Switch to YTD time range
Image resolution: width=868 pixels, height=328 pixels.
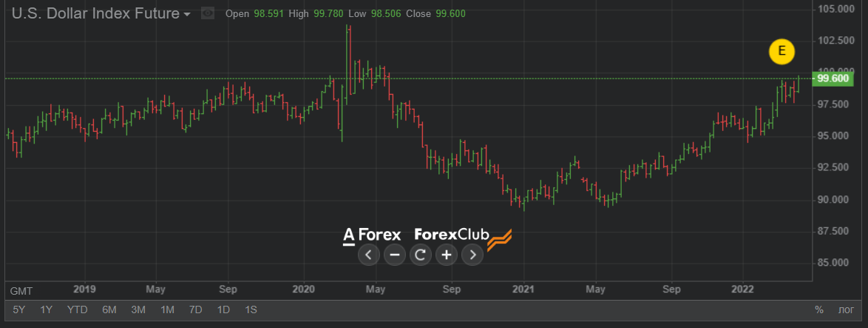pos(78,309)
